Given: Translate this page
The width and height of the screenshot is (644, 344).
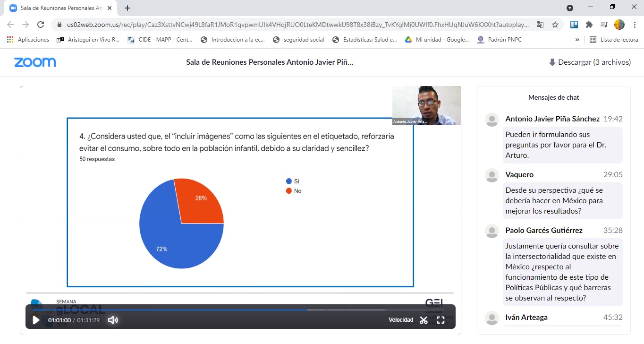Looking at the screenshot, I should pos(540,25).
